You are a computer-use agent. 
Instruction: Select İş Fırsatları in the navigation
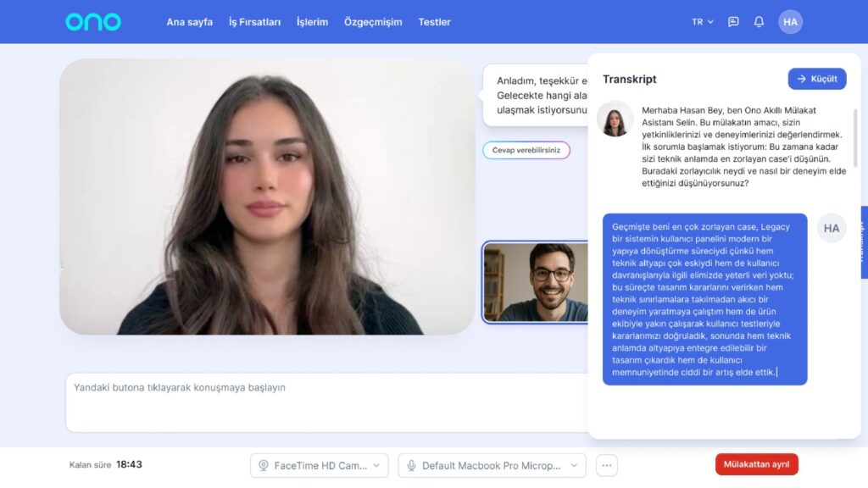[x=255, y=22]
